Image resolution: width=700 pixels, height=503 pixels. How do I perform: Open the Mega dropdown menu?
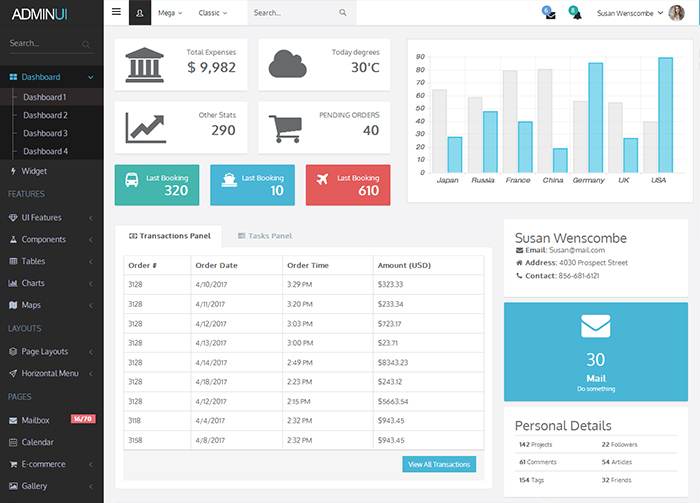click(170, 13)
